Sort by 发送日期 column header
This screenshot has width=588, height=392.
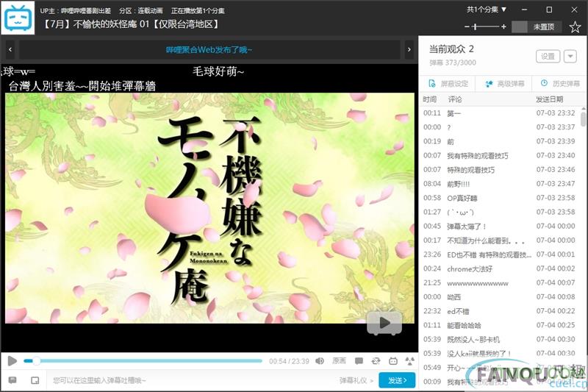click(549, 99)
